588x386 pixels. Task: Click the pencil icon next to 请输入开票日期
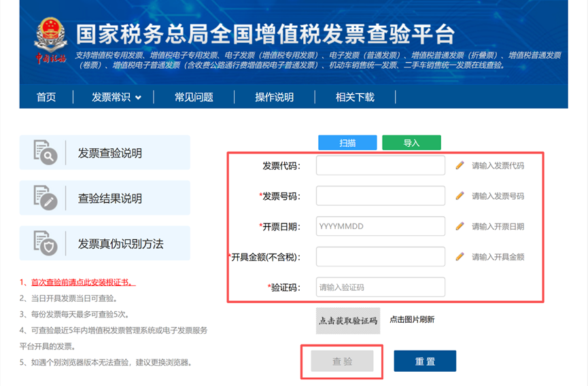click(460, 226)
